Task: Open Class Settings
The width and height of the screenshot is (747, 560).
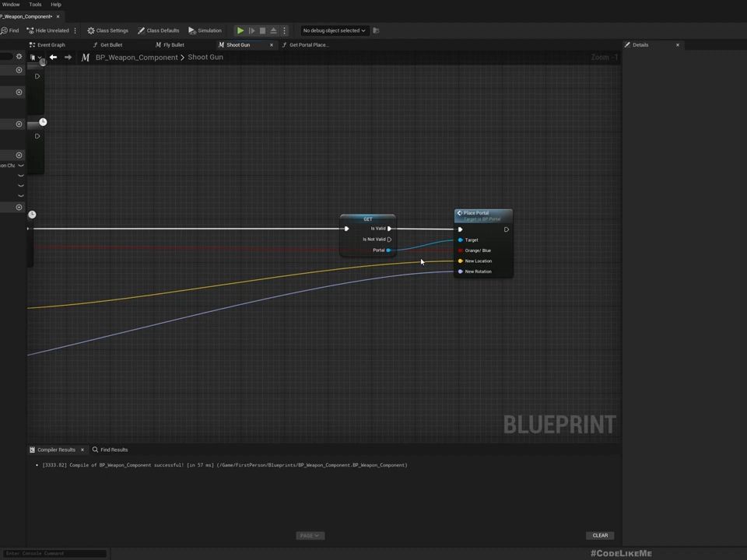Action: click(x=107, y=30)
